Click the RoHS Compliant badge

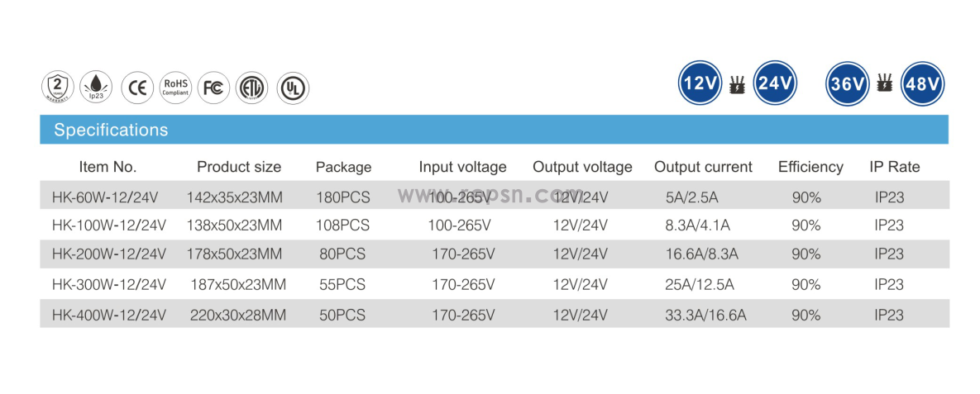coord(175,88)
